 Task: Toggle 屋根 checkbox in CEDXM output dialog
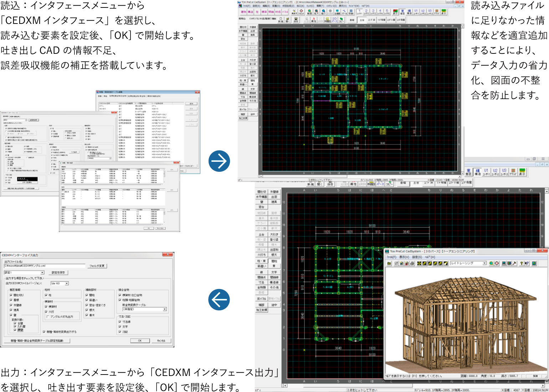point(11,300)
